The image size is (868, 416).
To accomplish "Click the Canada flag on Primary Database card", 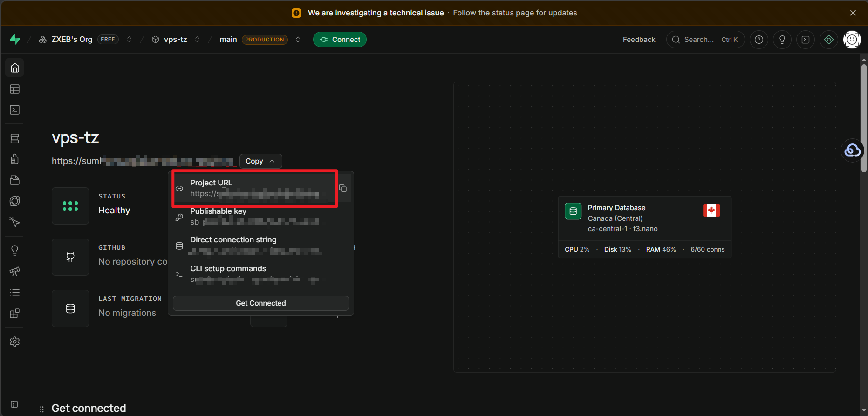I will click(x=711, y=211).
